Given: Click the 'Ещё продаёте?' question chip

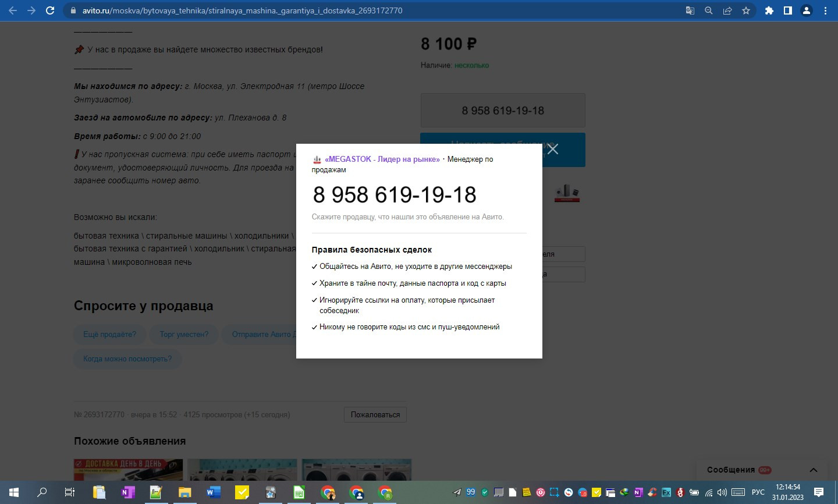Looking at the screenshot, I should [x=110, y=335].
